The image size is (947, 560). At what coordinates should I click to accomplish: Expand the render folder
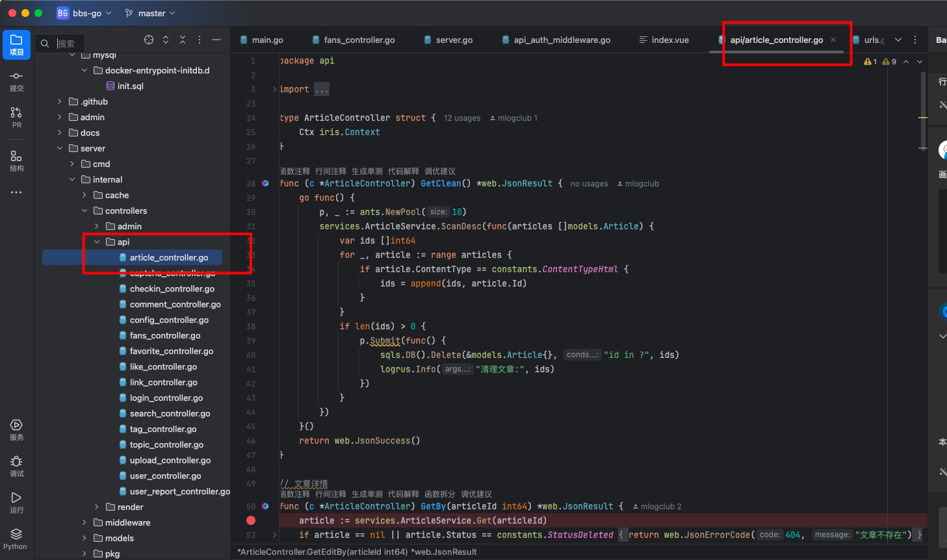pyautogui.click(x=97, y=507)
